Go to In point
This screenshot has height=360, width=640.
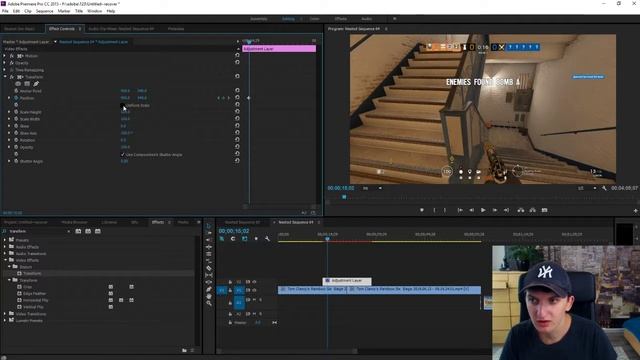460,210
